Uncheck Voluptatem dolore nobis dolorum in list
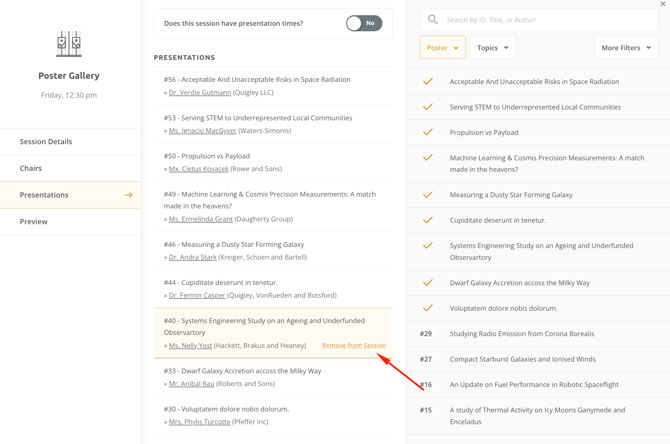The width and height of the screenshot is (670, 444). click(428, 308)
